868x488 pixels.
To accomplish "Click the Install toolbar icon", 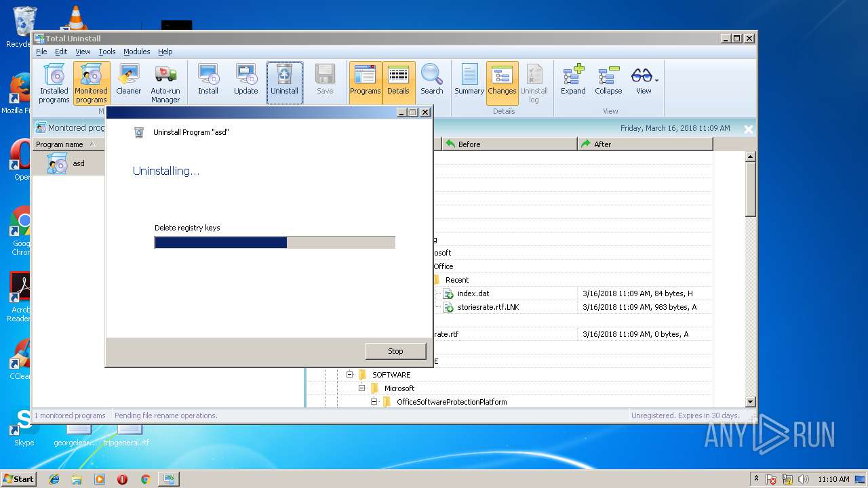I will tap(208, 80).
